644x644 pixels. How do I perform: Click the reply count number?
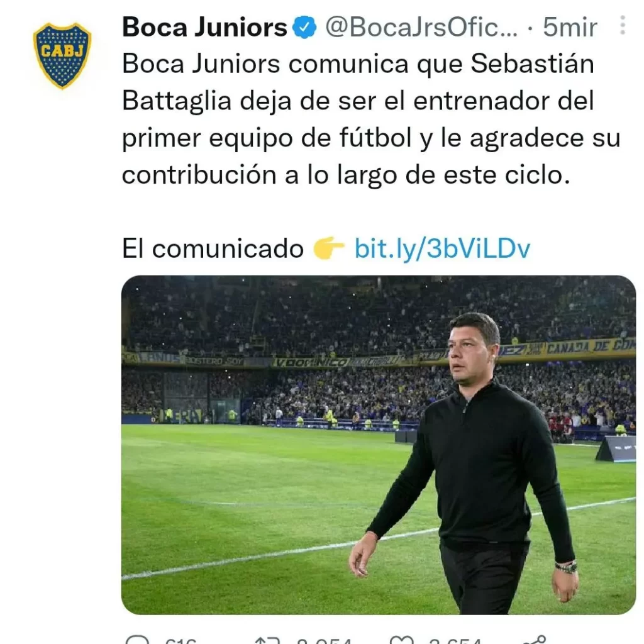[x=180, y=641]
